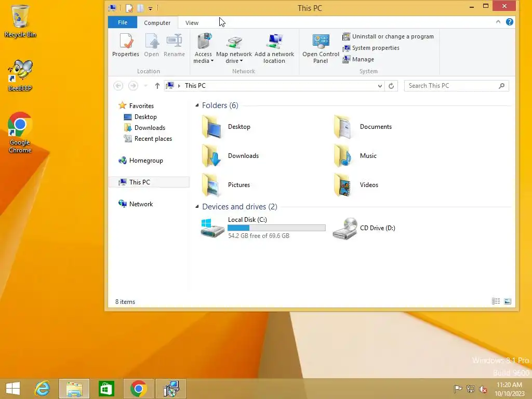Open the Action Center flag icon

pyautogui.click(x=458, y=389)
